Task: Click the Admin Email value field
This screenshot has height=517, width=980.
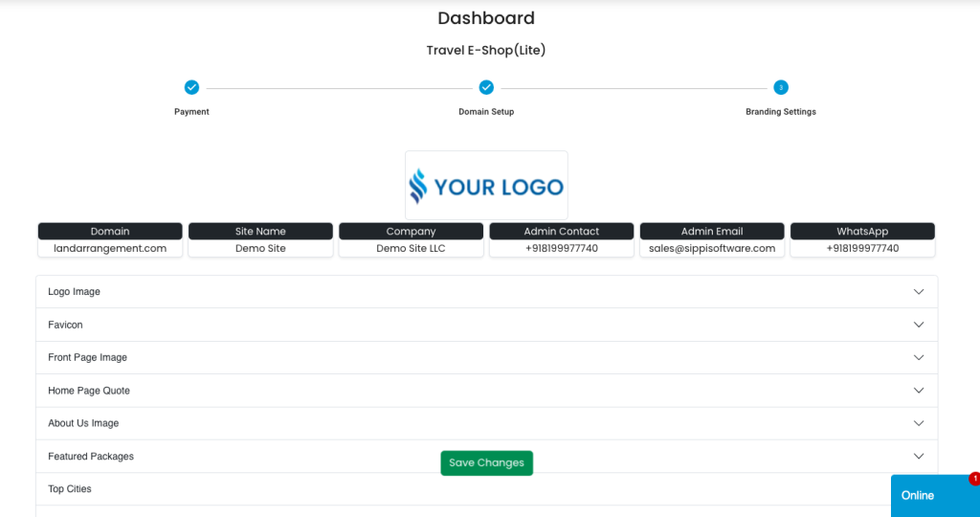Action: pos(712,248)
